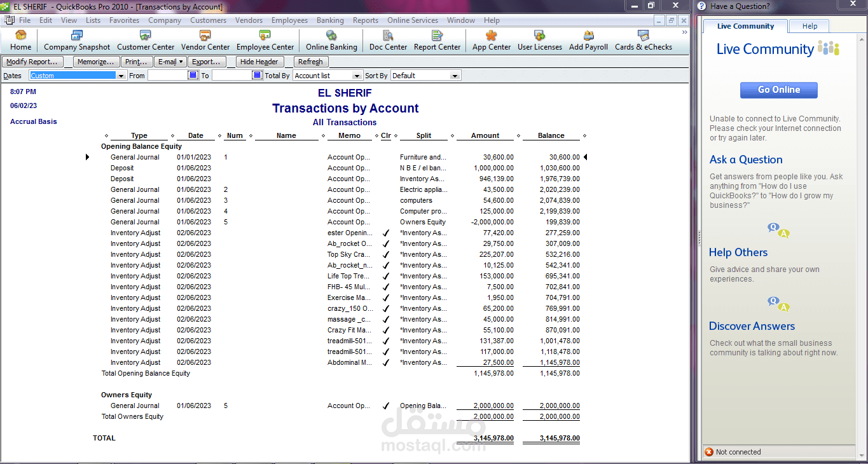Open the Discover Answers link
The width and height of the screenshot is (868, 464).
pos(752,326)
